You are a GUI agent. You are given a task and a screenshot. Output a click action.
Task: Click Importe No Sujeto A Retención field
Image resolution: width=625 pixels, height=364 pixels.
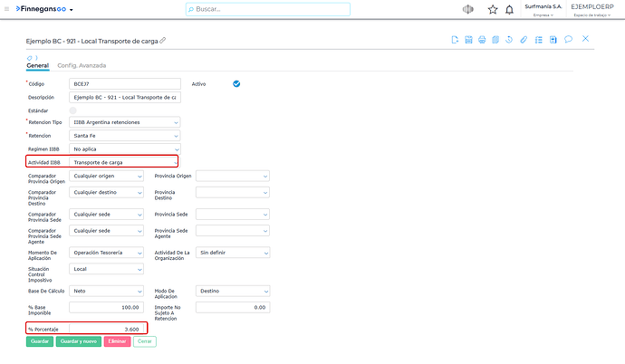point(233,308)
